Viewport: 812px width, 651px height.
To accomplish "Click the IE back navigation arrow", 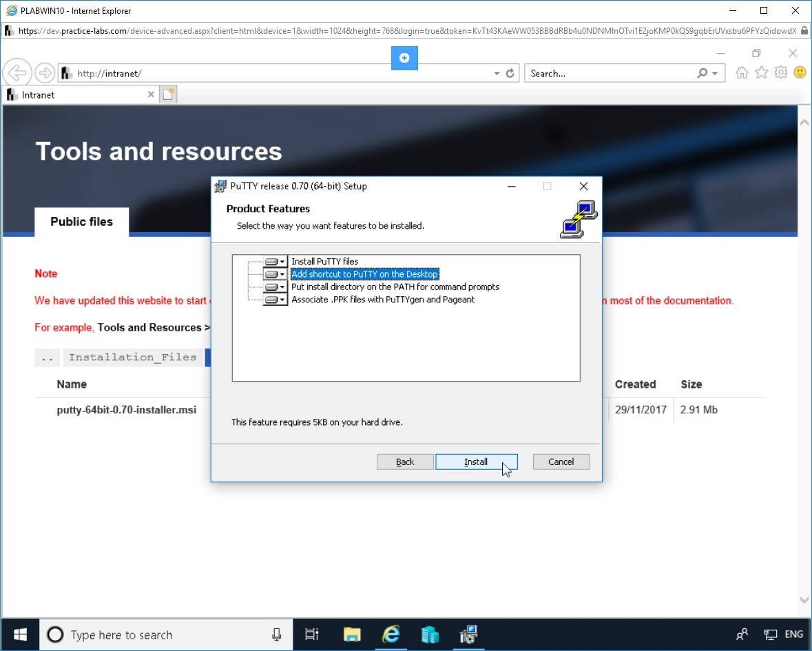I will point(17,73).
